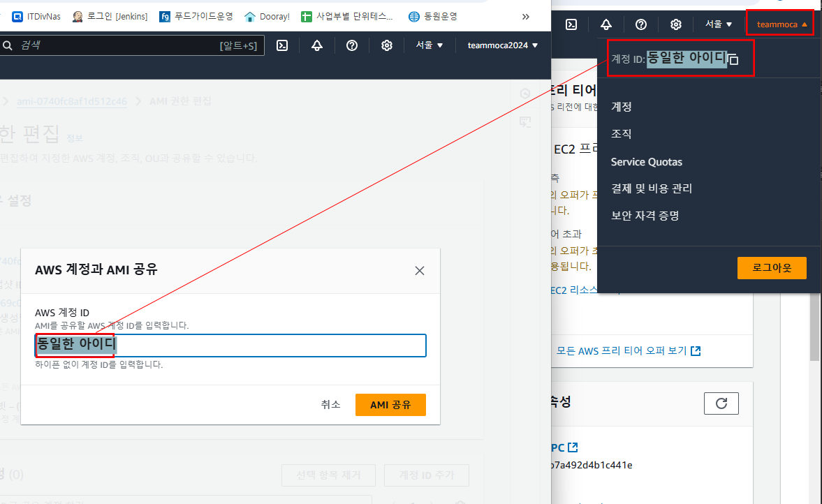Open the 푸드가이드운영 bookmark
This screenshot has width=822, height=504.
[x=196, y=16]
